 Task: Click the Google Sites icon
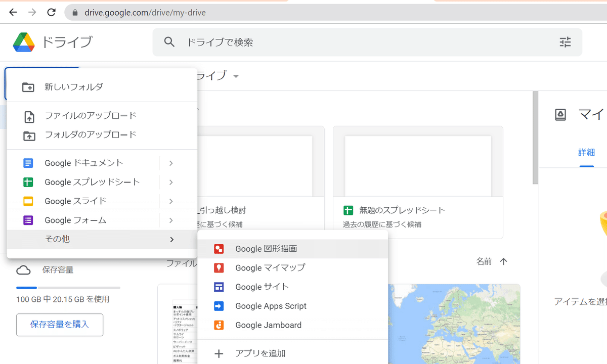coord(219,287)
